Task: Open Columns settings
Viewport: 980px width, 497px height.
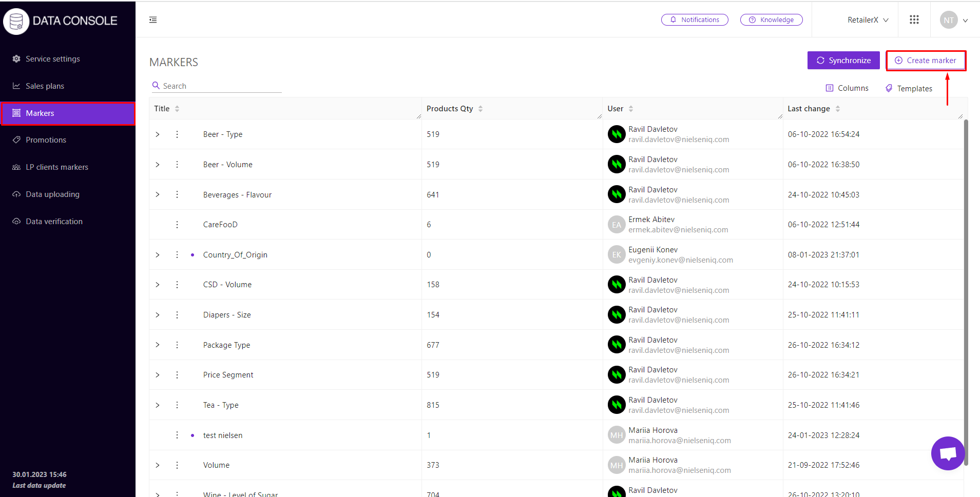Action: [847, 88]
